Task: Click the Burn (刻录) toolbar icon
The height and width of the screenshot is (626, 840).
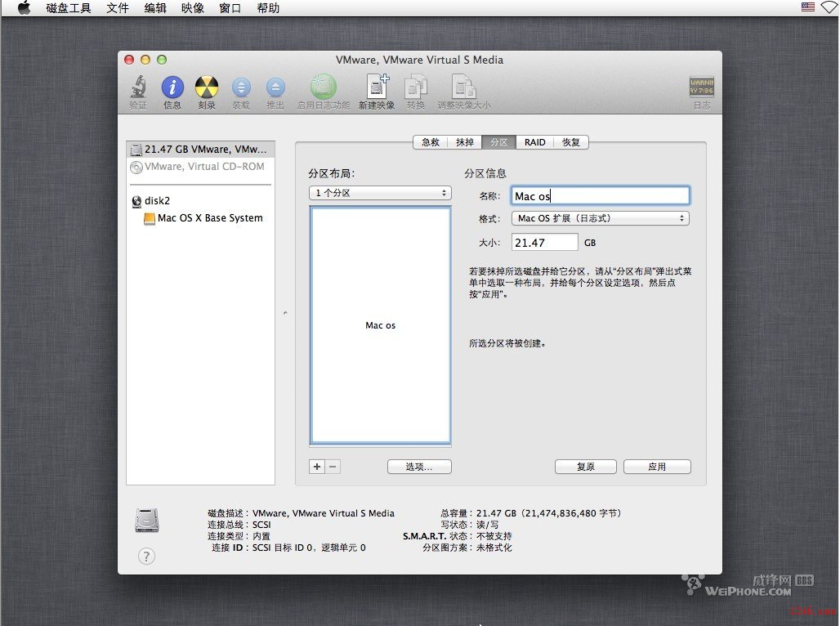Action: tap(207, 87)
